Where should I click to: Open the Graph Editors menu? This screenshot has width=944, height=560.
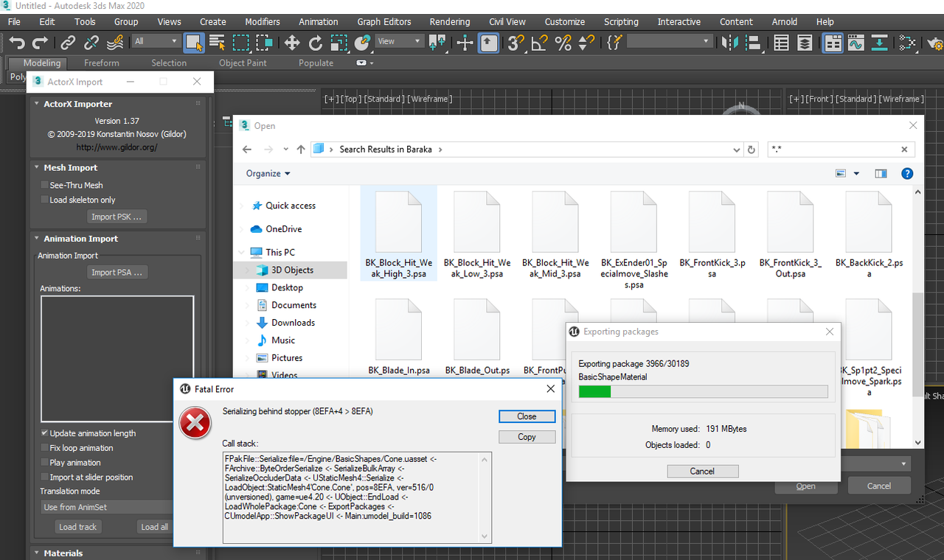point(383,21)
